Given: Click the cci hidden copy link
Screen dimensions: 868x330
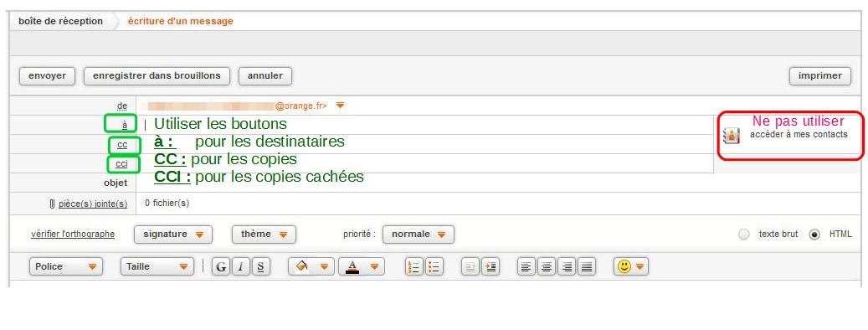Looking at the screenshot, I should [121, 164].
